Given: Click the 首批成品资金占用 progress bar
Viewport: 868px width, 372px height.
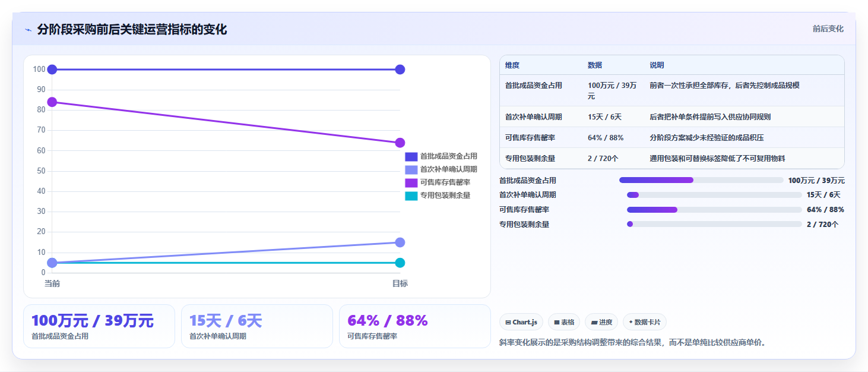Looking at the screenshot, I should pyautogui.click(x=701, y=180).
